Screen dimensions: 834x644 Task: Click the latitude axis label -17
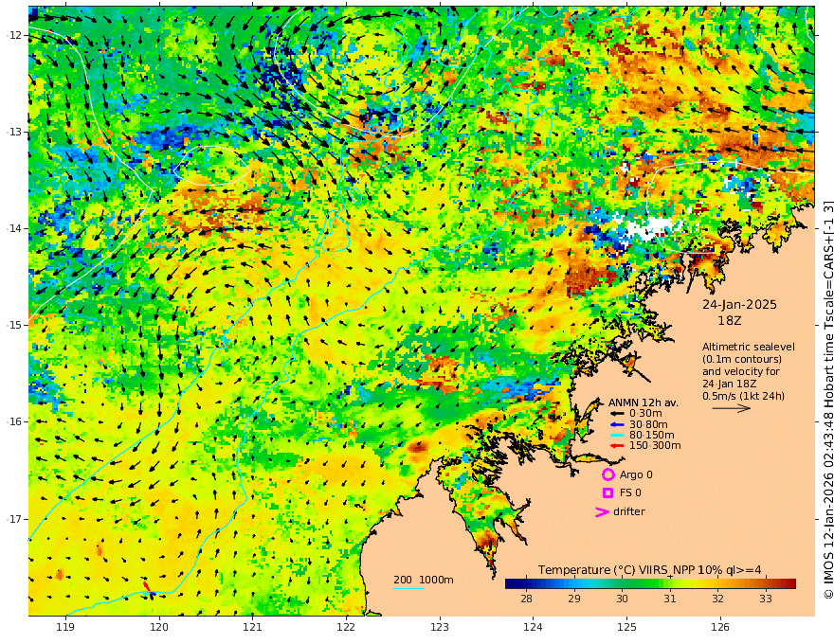[x=14, y=519]
